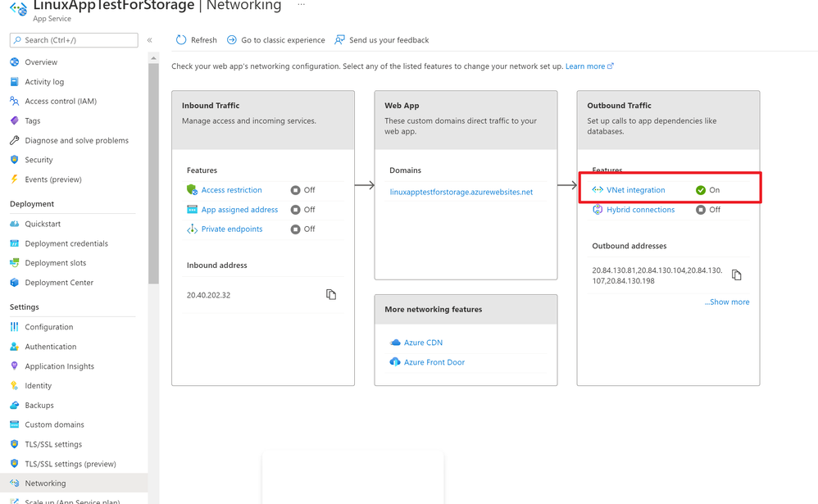The image size is (818, 504).
Task: Open the more options ellipsis menu
Action: point(302,5)
